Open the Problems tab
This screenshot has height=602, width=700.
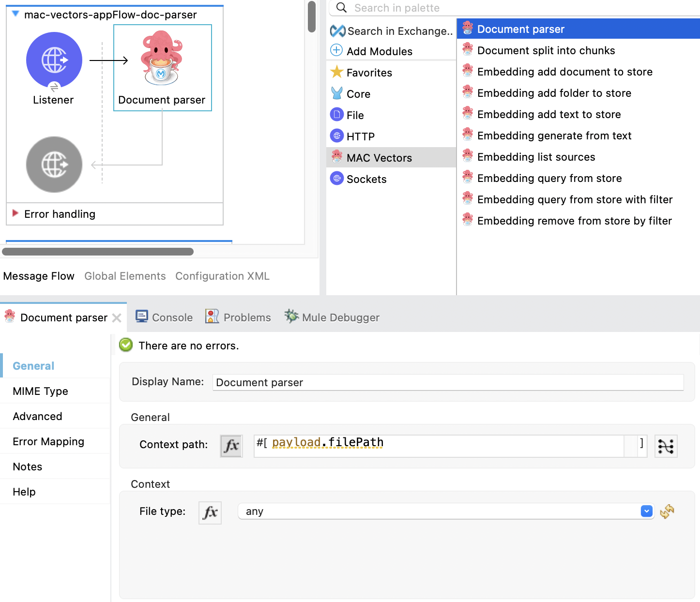tap(238, 317)
